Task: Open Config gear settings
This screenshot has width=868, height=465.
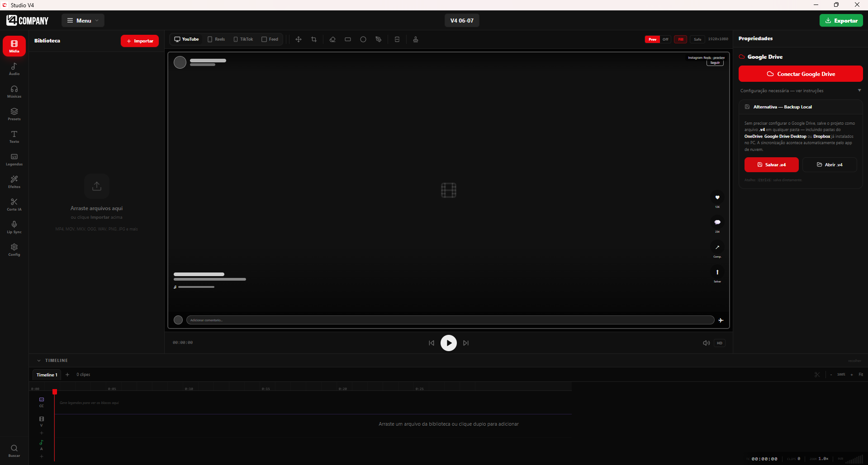Action: [x=14, y=249]
